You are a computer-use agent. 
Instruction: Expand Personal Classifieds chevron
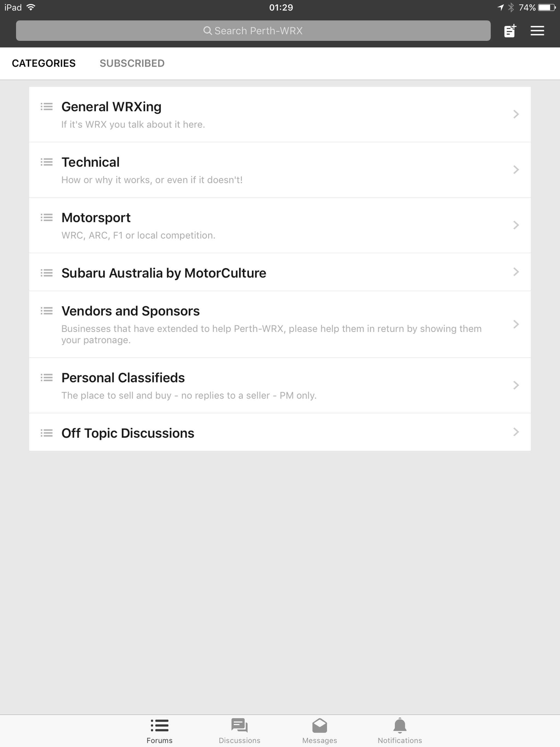[x=516, y=385]
